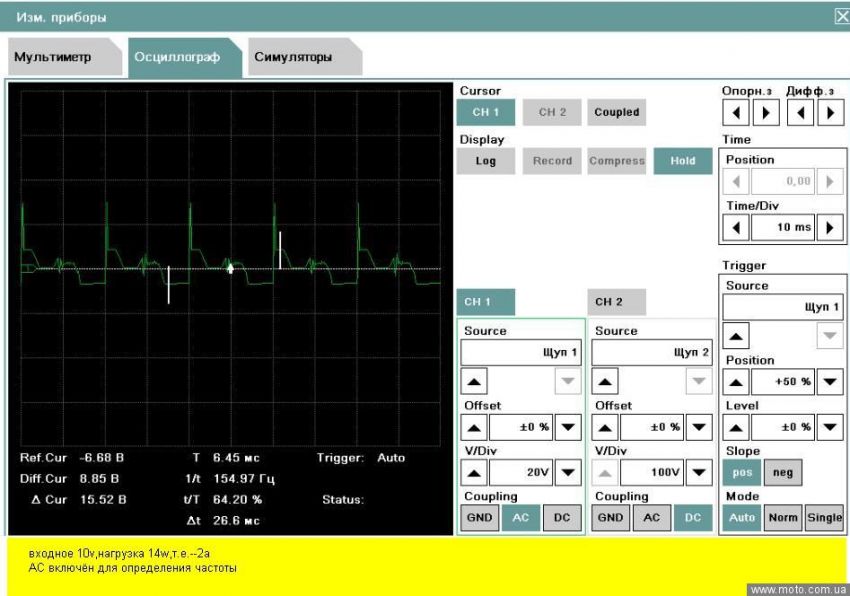Increase Trigger Position with up arrow
Image resolution: width=850 pixels, height=596 pixels.
pos(736,382)
